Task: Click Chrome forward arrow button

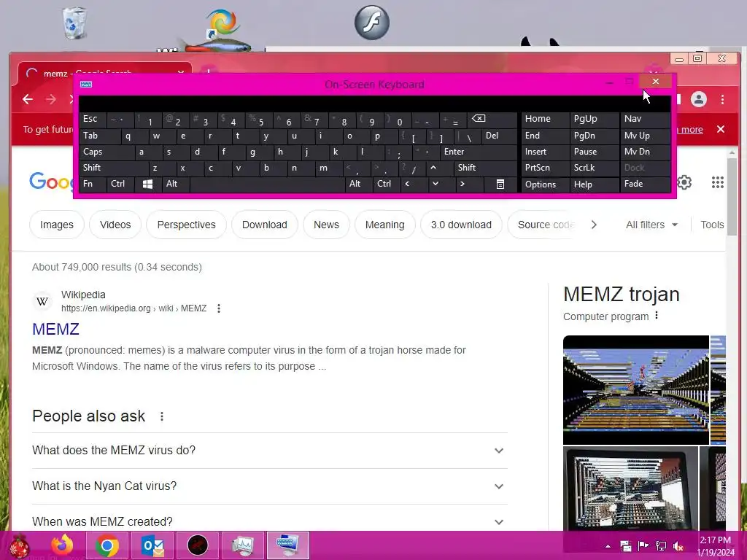Action: (51, 99)
